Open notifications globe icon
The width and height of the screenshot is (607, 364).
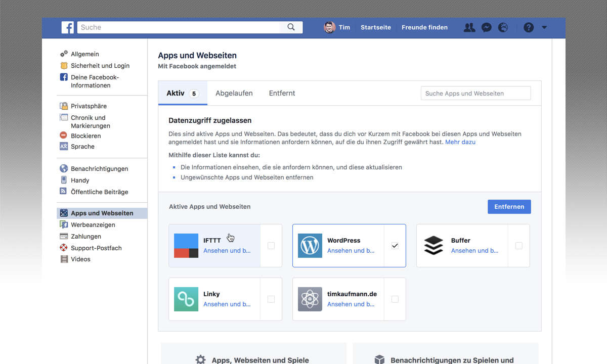(503, 27)
